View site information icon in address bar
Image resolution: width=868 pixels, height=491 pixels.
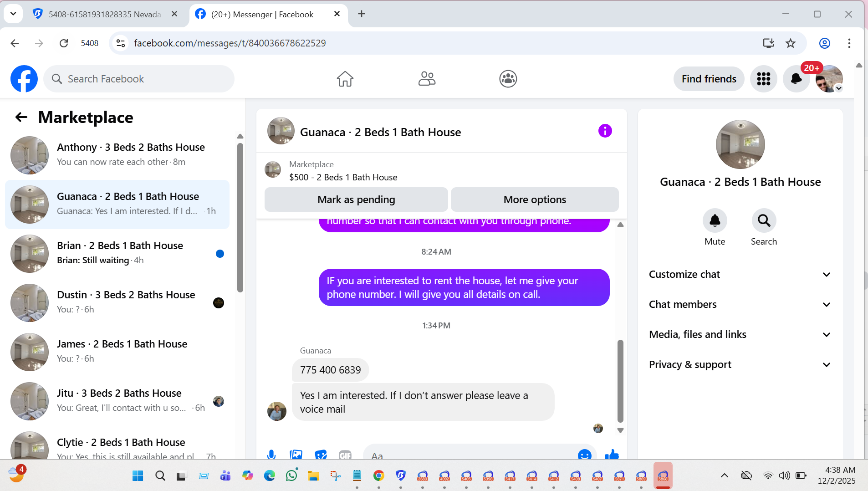121,43
